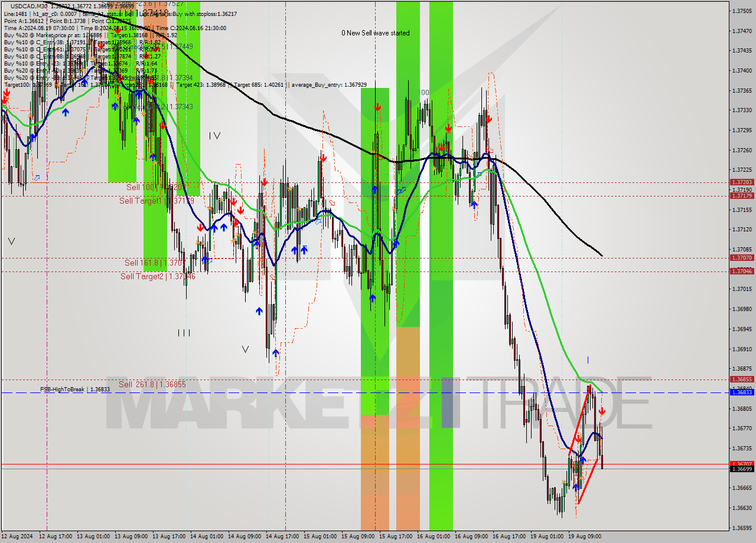Screen dimensions: 756x543
Task: Click the last red sell arrow near 19 Aug
Action: click(x=602, y=411)
